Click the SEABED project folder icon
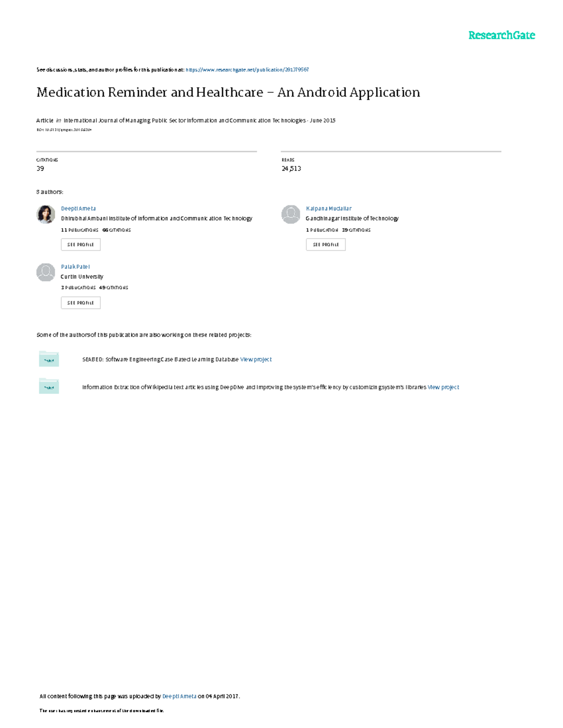The width and height of the screenshot is (563, 728). tap(49, 359)
